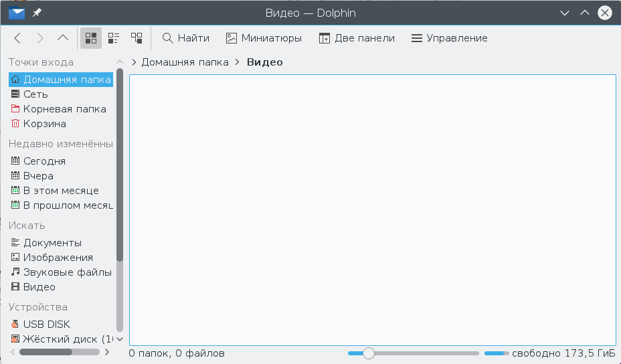Search for Звуковые файлы
The height and width of the screenshot is (364, 621).
[x=61, y=272]
